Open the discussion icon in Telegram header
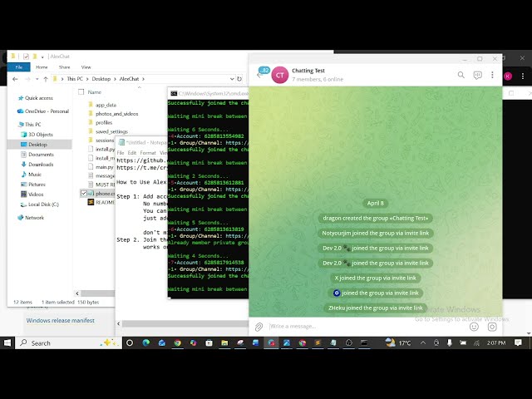Viewport: 532px width, 399px height. pyautogui.click(x=477, y=75)
